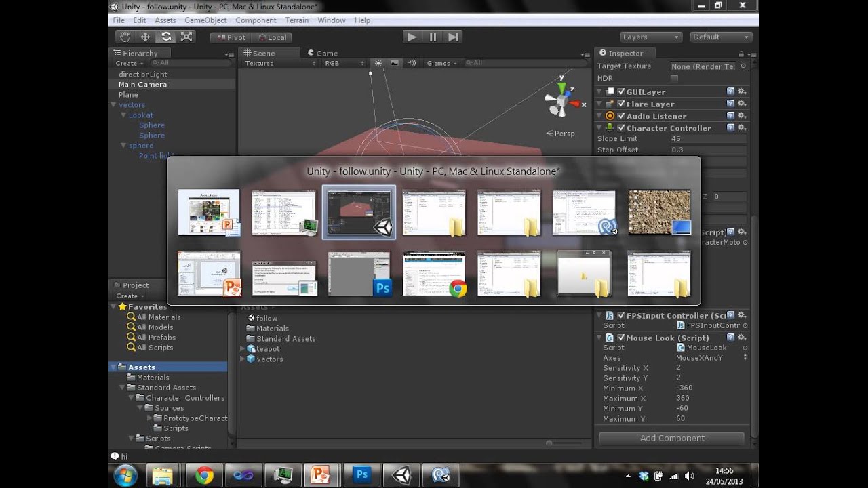868x488 pixels.
Task: Toggle Local/Global handle rotation button
Action: (271, 37)
